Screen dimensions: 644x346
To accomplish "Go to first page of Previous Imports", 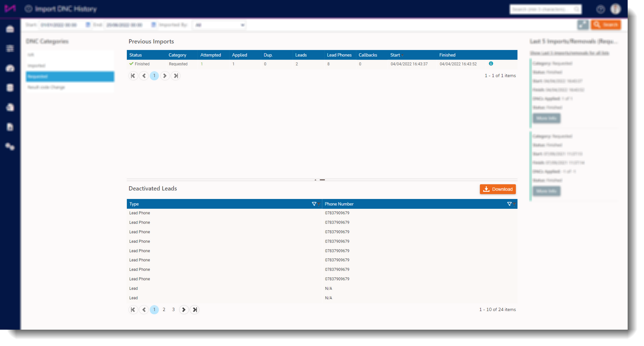I will [x=133, y=76].
